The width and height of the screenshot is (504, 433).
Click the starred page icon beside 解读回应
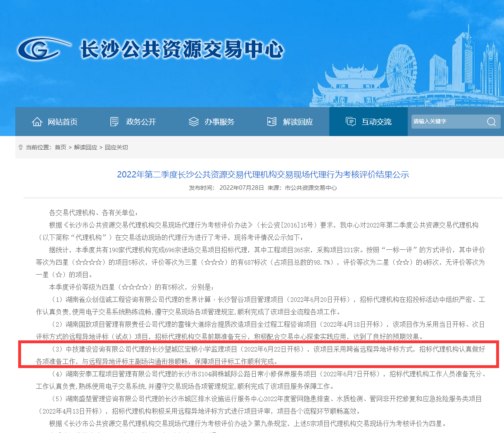point(272,122)
